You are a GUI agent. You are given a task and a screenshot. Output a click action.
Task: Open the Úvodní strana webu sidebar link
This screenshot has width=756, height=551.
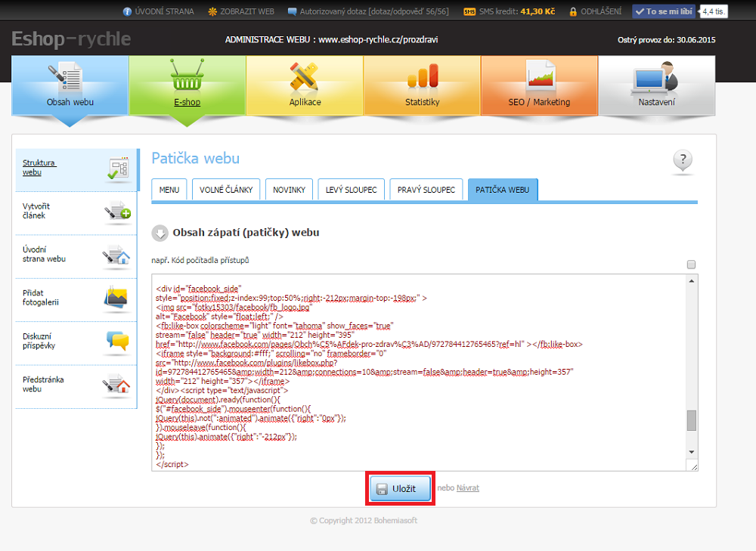44,254
